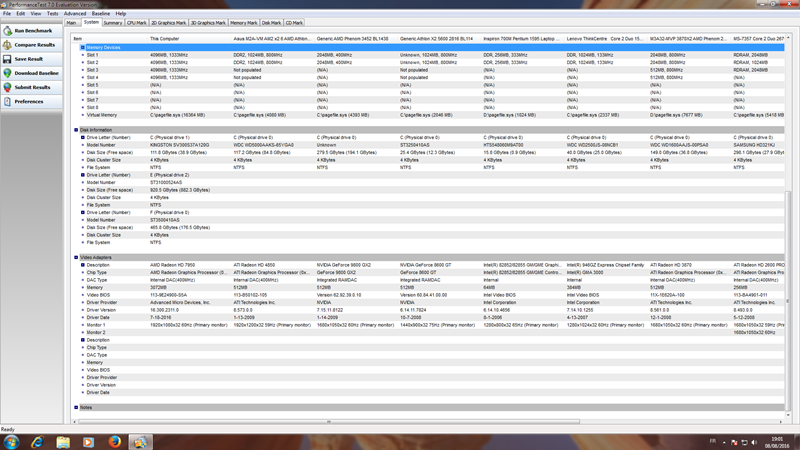
Task: Collapse first video adapter Description node
Action: (x=83, y=265)
